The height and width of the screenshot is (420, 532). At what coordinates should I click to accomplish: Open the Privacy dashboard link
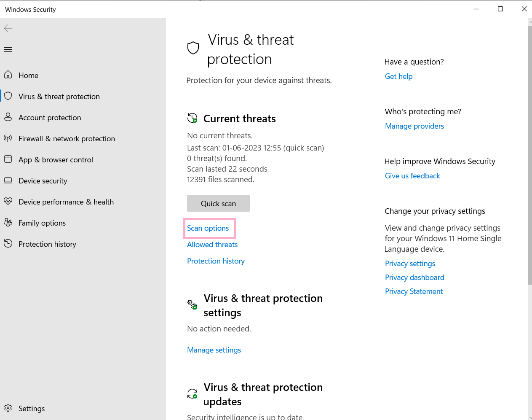point(414,277)
